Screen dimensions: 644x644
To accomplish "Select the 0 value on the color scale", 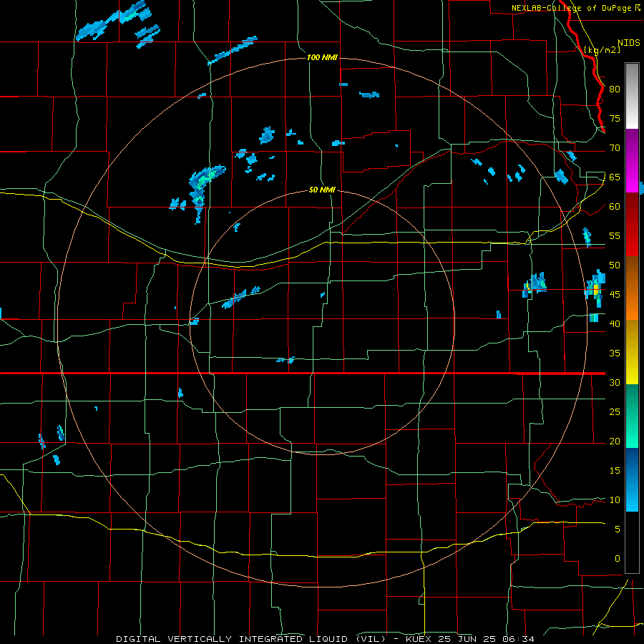I will [618, 559].
